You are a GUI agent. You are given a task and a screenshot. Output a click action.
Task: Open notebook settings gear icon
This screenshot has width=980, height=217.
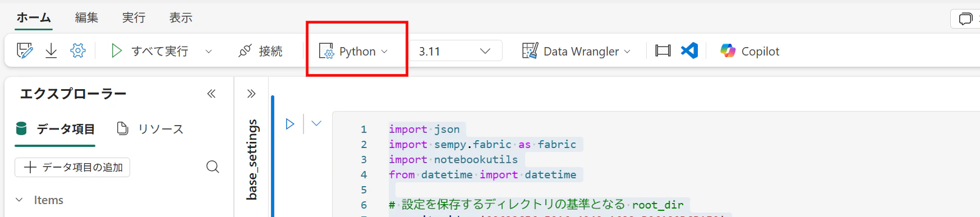(x=78, y=51)
